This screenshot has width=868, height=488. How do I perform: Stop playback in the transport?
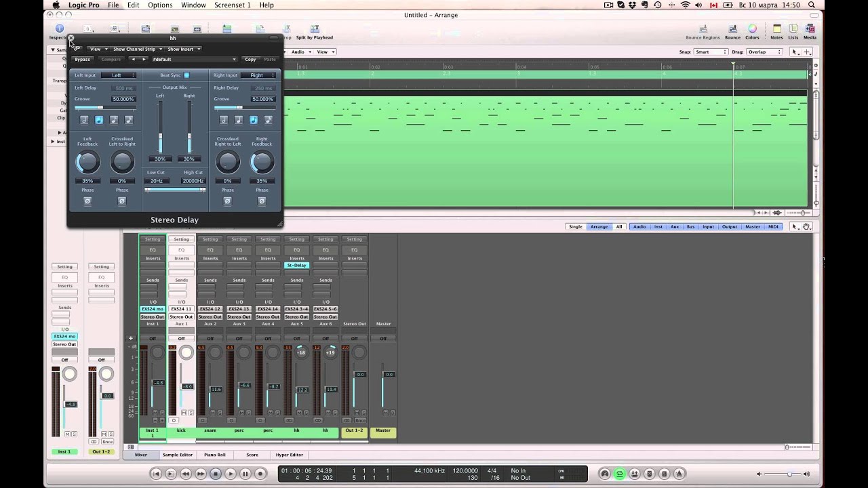pyautogui.click(x=216, y=474)
